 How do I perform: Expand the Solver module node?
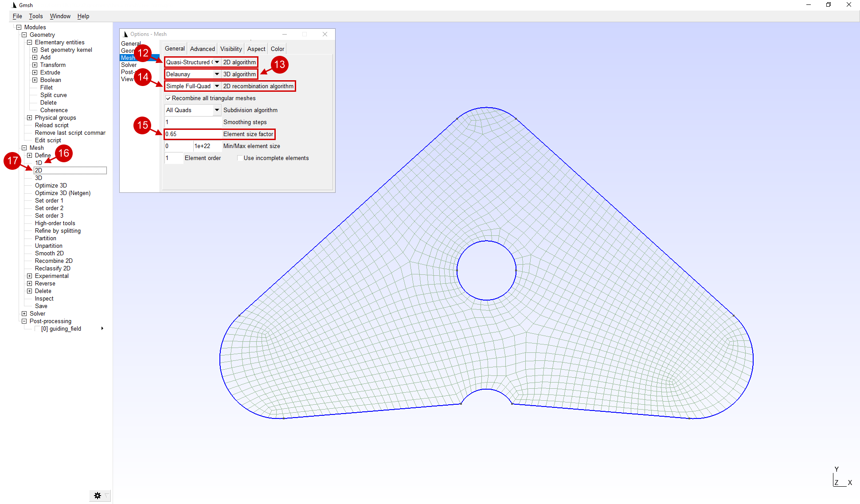pos(24,314)
